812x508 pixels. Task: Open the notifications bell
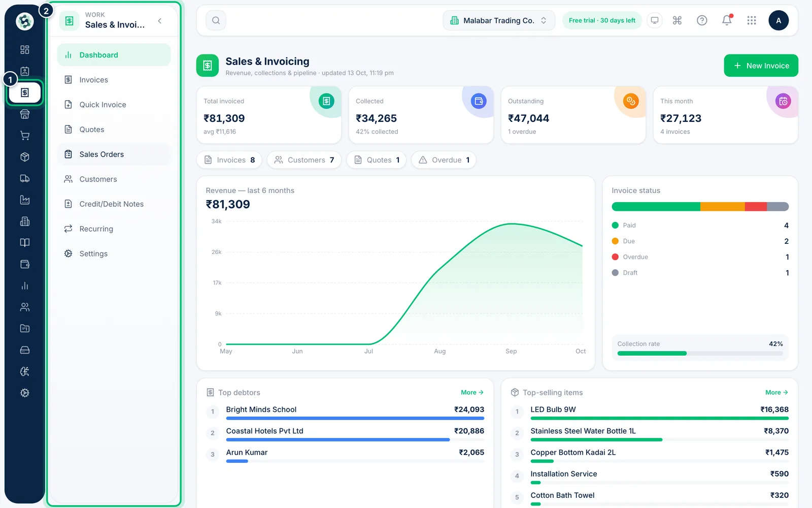(x=727, y=20)
